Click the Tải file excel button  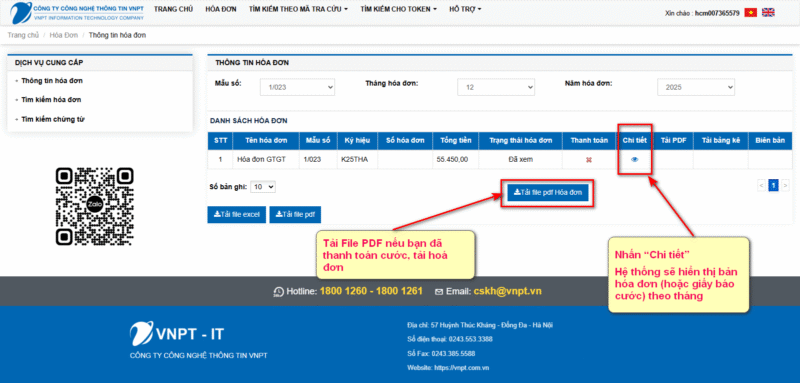click(x=237, y=215)
